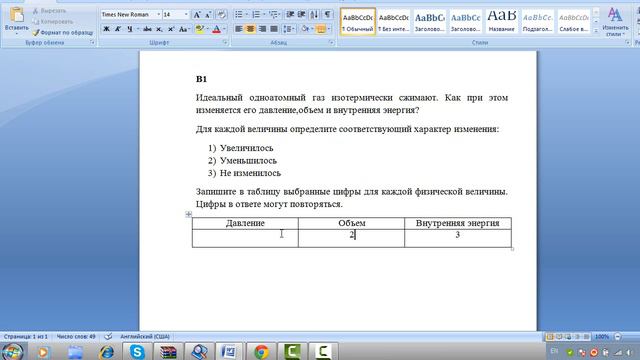Click the Объем cell containing 2

click(351, 238)
